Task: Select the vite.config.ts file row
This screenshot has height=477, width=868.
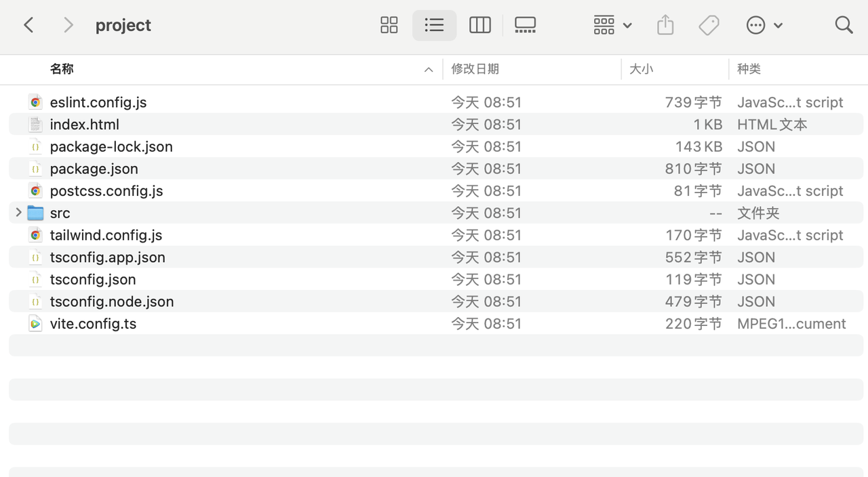Action: pyautogui.click(x=93, y=324)
